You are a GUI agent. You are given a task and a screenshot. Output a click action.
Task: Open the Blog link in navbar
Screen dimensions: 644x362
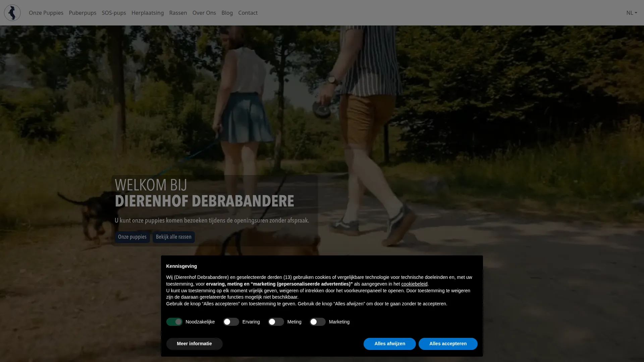pos(227,13)
